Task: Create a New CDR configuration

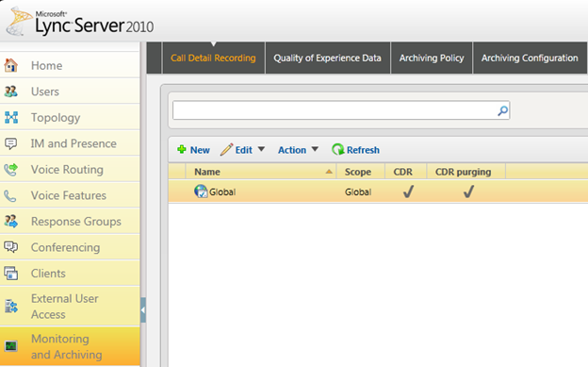Action: tap(193, 150)
